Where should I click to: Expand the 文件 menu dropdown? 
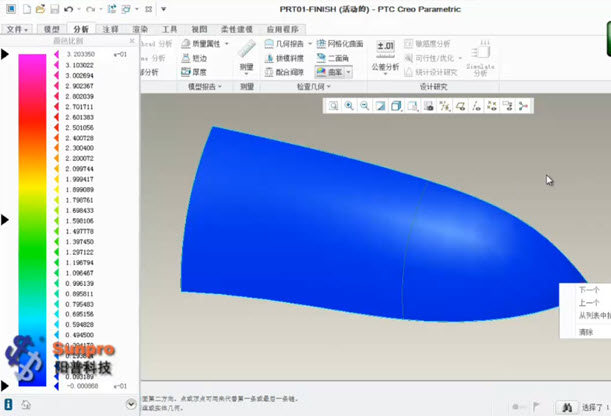point(17,30)
